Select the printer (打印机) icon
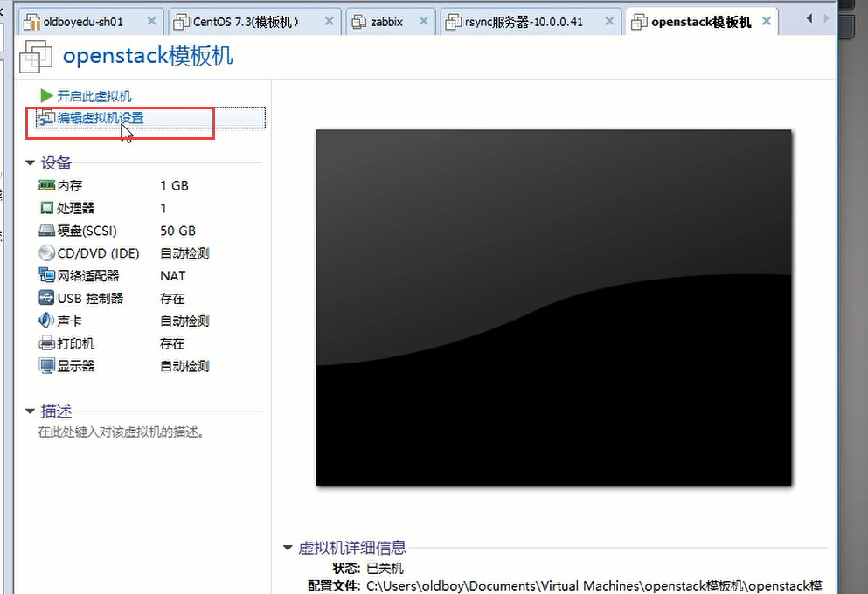 [47, 343]
